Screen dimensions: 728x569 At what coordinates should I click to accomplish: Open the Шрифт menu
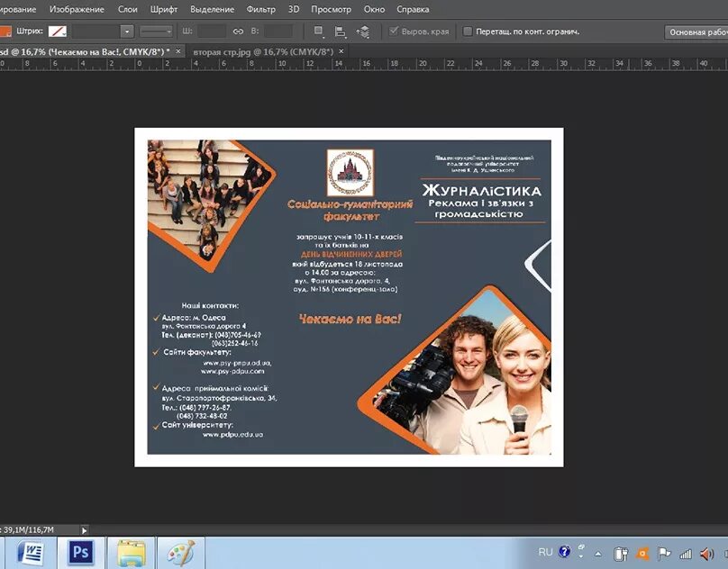(x=163, y=9)
